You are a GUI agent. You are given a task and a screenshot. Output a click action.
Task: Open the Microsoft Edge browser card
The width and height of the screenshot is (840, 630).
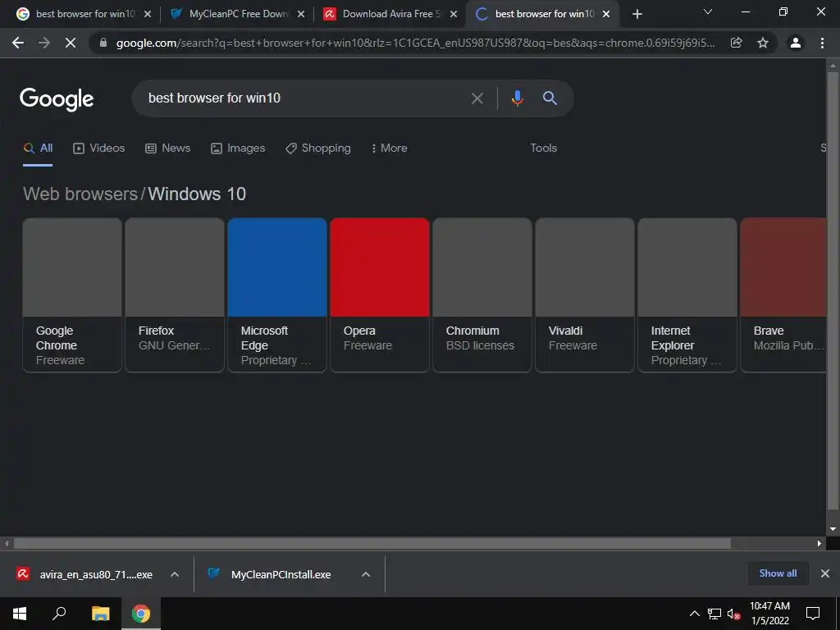pos(277,294)
